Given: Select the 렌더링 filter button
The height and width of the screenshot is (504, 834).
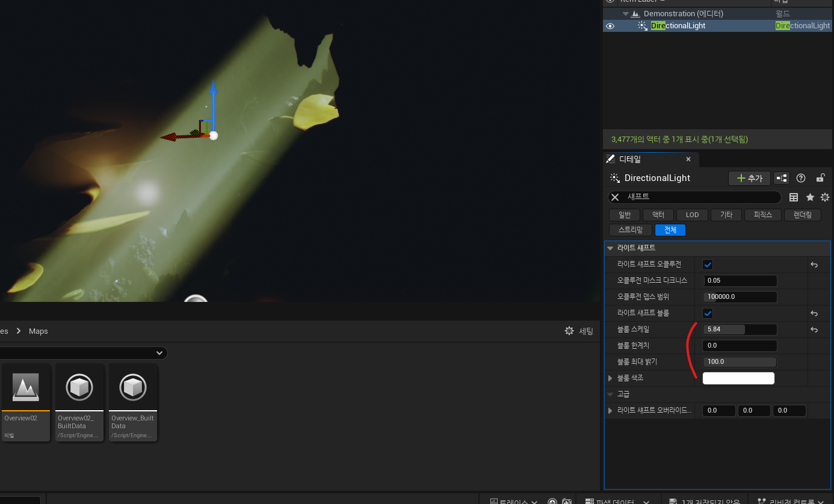Looking at the screenshot, I should (x=803, y=215).
